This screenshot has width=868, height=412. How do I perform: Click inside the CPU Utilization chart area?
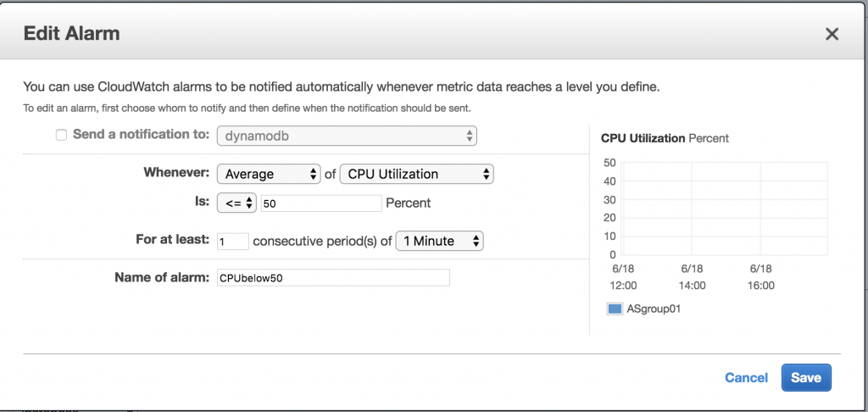pos(726,208)
